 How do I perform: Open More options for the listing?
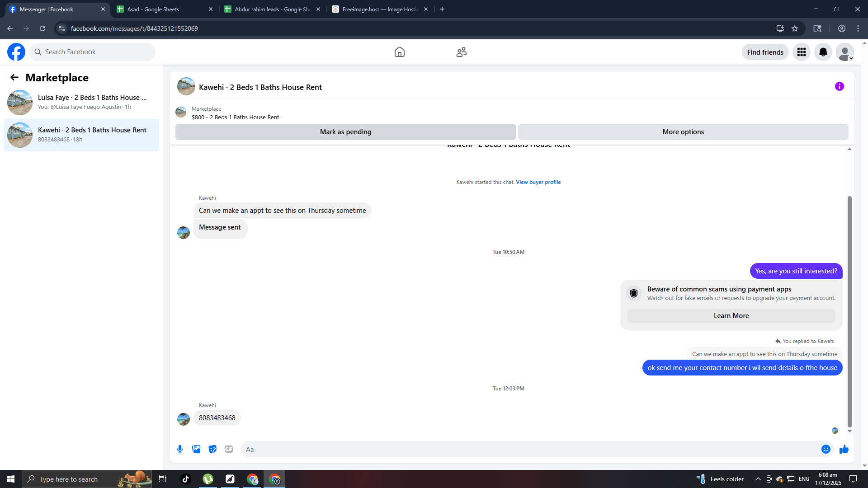click(683, 132)
